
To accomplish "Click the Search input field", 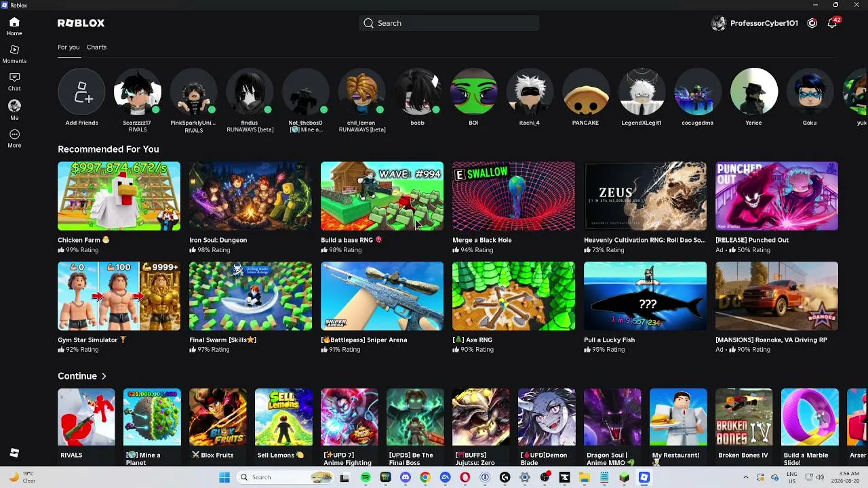I will pyautogui.click(x=449, y=23).
